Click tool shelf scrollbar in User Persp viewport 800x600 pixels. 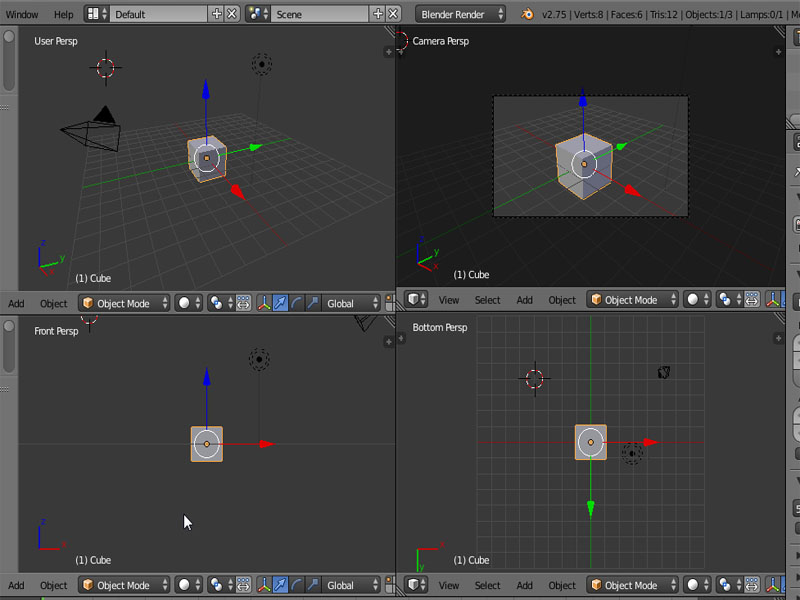pyautogui.click(x=9, y=61)
